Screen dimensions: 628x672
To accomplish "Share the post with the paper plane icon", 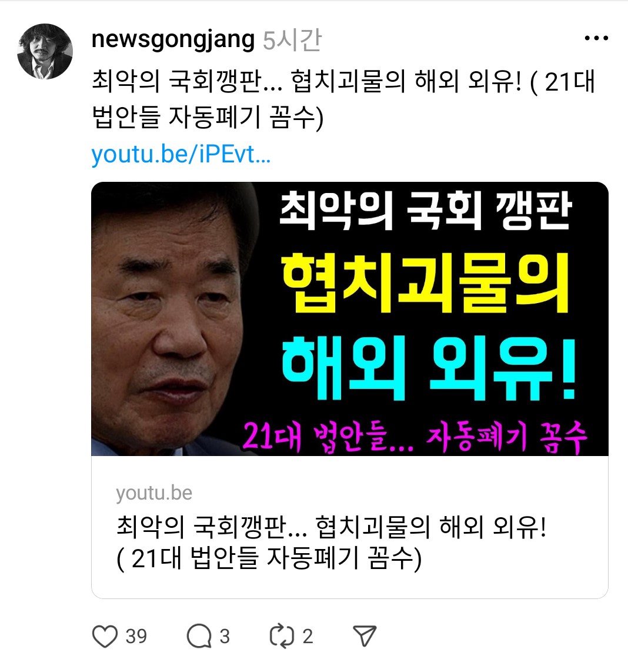I will coord(365,636).
